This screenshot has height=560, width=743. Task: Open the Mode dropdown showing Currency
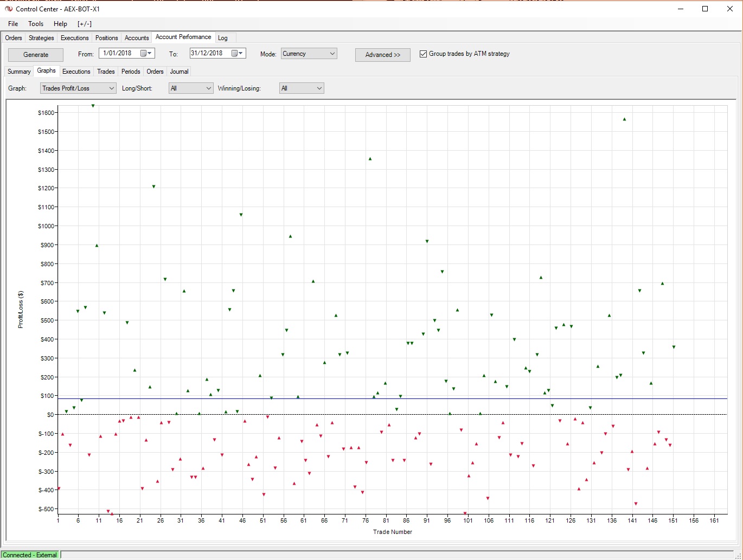[309, 54]
